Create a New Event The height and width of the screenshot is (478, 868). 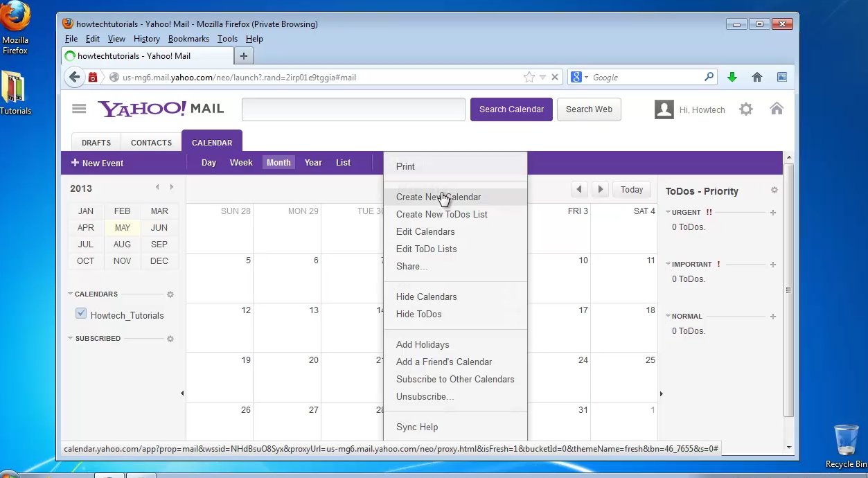98,163
